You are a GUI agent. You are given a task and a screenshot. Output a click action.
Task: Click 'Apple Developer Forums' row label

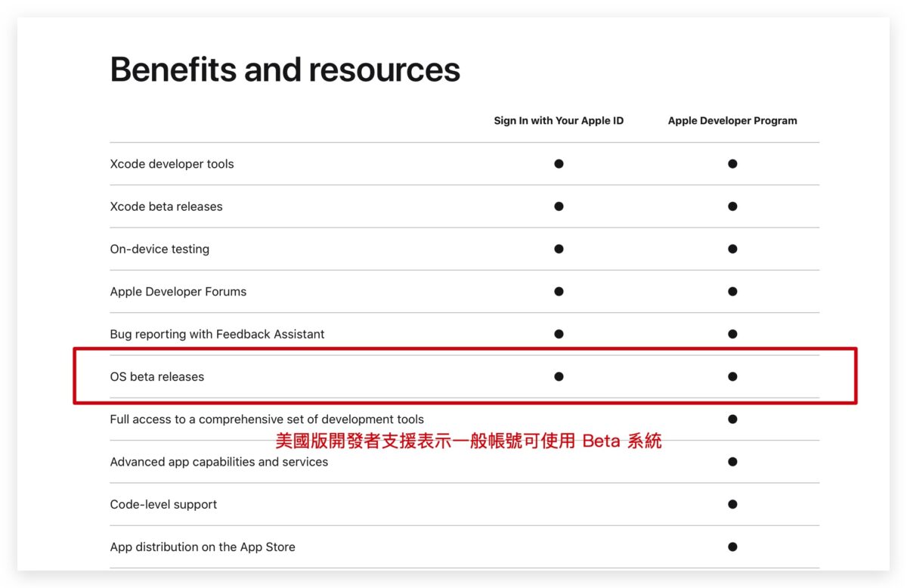click(x=178, y=292)
